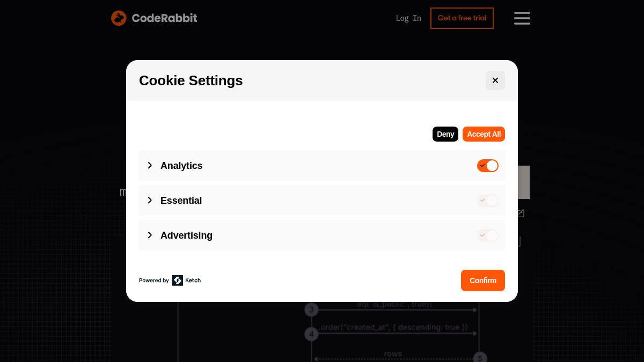Open the hamburger navigation menu
Image resolution: width=644 pixels, height=362 pixels.
522,18
